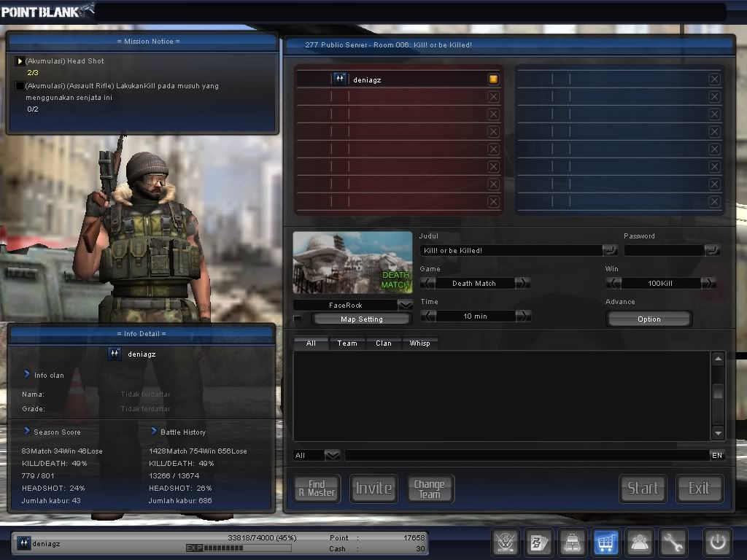The image size is (747, 560).
Task: Expand the FaceRock map dropdown
Action: coord(405,306)
